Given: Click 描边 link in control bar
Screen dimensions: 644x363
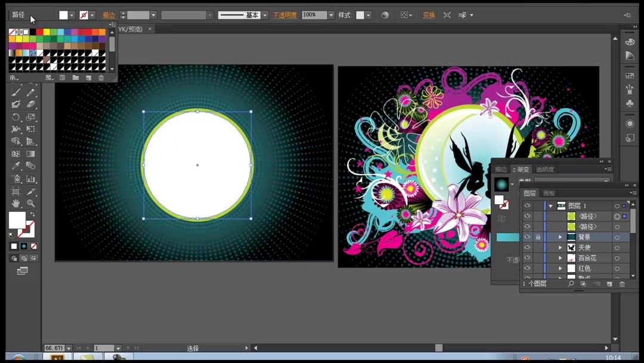Looking at the screenshot, I should 109,15.
